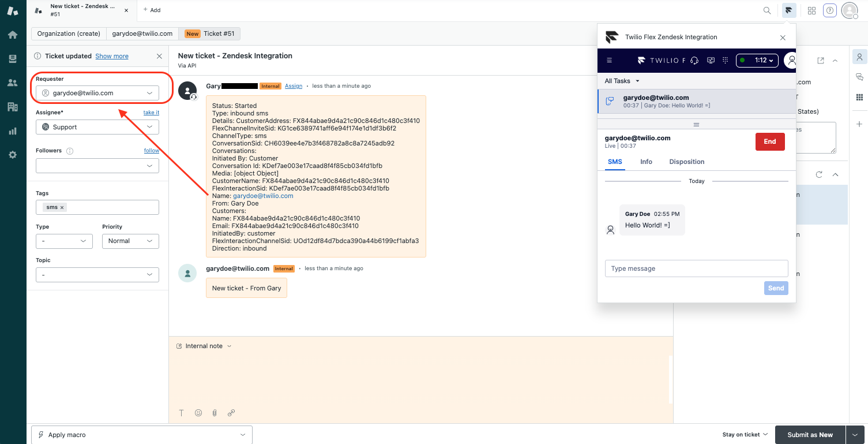Open the Submit as arrow dropdown

tap(854, 435)
